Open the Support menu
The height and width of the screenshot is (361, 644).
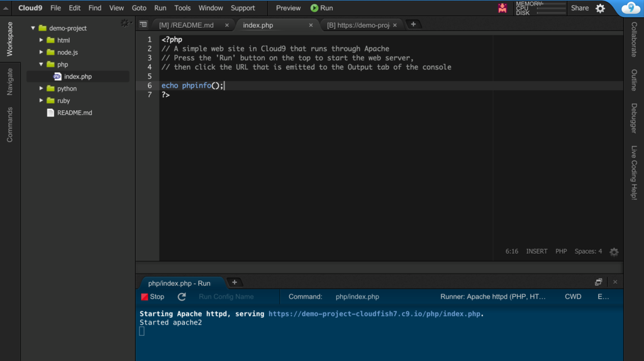(243, 8)
